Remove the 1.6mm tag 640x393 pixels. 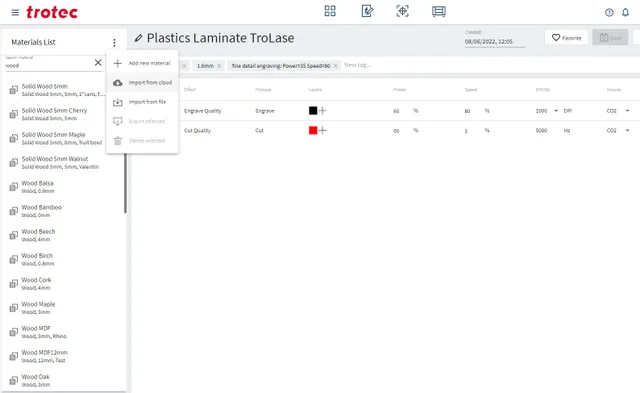(x=219, y=66)
